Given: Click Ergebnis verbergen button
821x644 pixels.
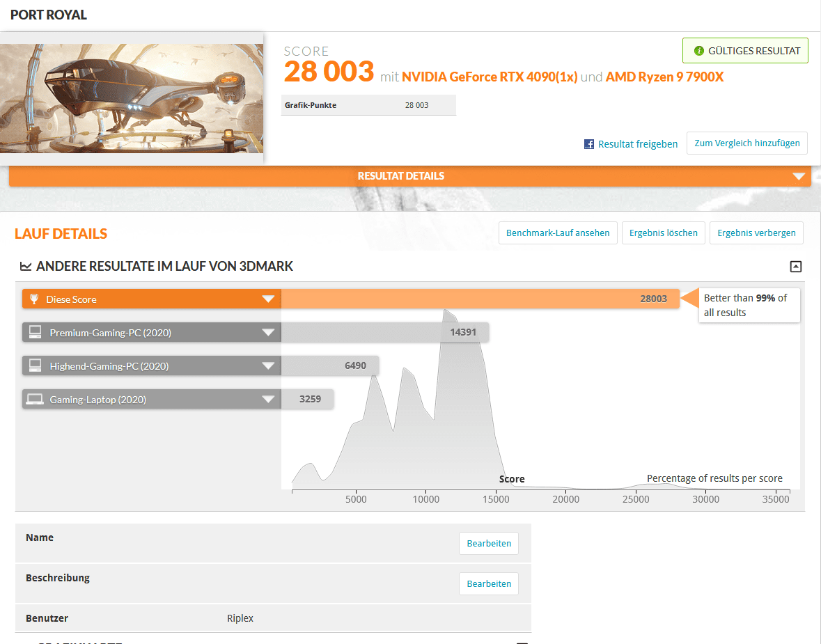Looking at the screenshot, I should pos(756,233).
